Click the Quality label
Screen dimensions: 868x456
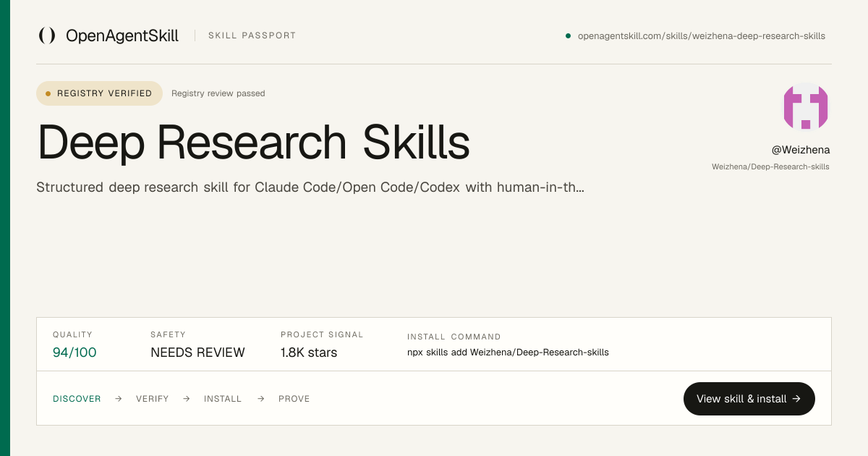(73, 335)
